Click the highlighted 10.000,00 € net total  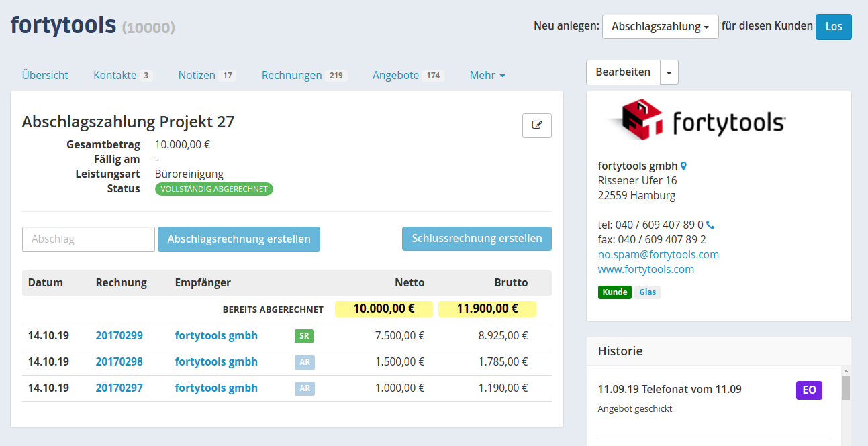coord(384,309)
